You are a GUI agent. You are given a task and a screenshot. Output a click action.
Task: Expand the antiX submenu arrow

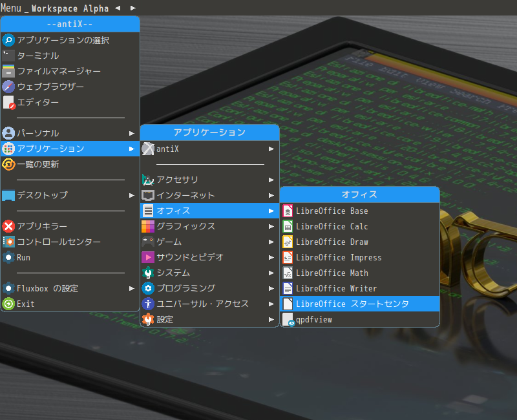271,149
